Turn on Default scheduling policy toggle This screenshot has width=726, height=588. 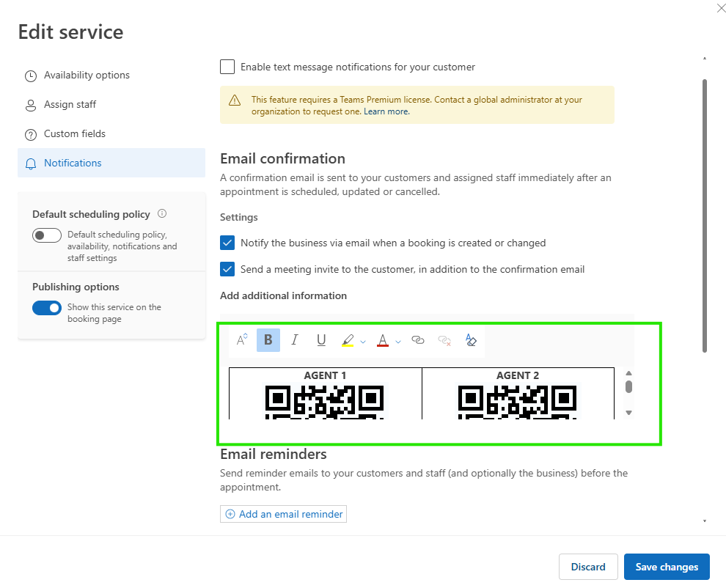pyautogui.click(x=47, y=235)
